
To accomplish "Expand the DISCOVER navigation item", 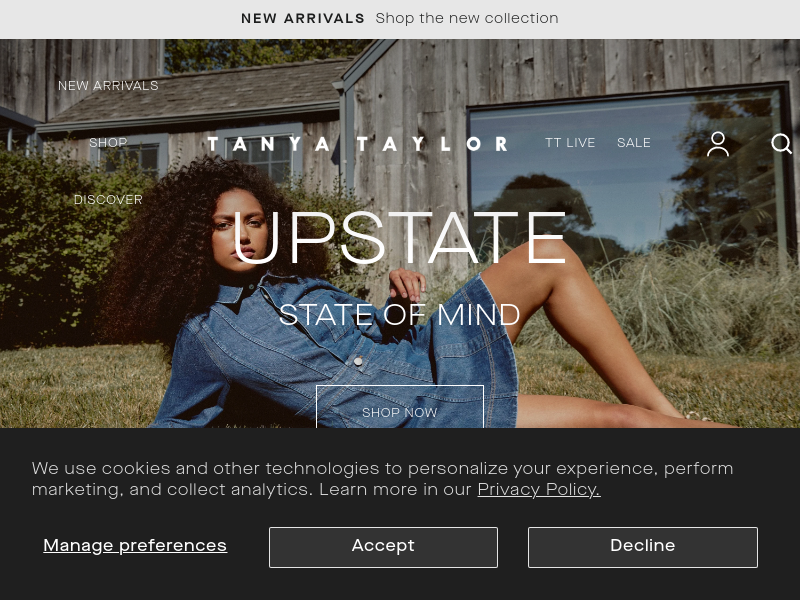I will (x=108, y=199).
